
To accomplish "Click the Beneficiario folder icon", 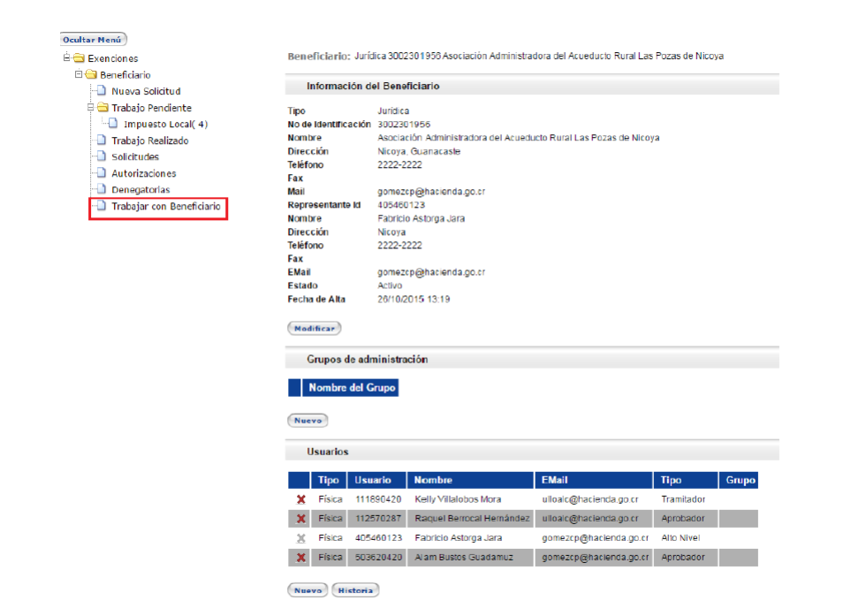I will (x=90, y=75).
